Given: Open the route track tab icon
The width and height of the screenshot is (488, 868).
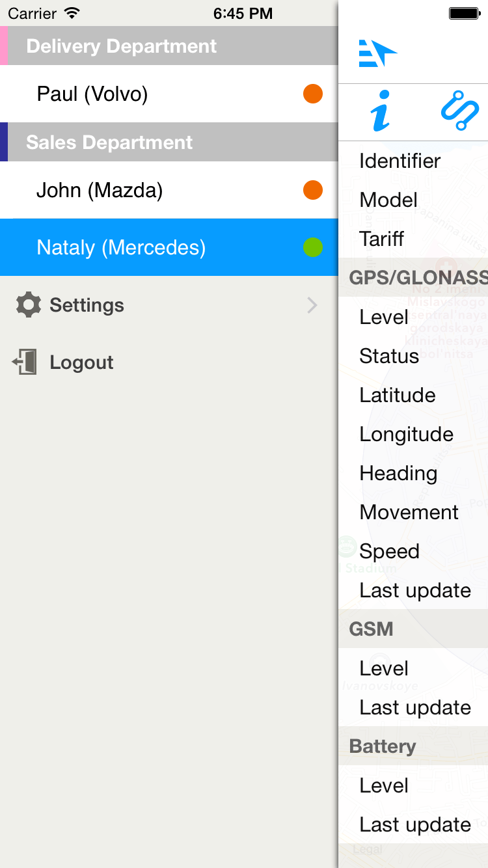Looking at the screenshot, I should tap(460, 112).
